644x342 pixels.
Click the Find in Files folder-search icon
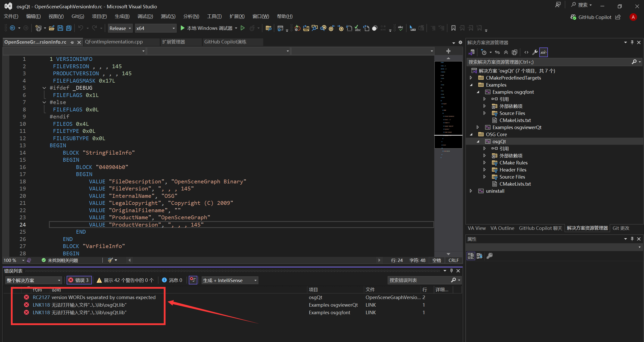[x=269, y=28]
